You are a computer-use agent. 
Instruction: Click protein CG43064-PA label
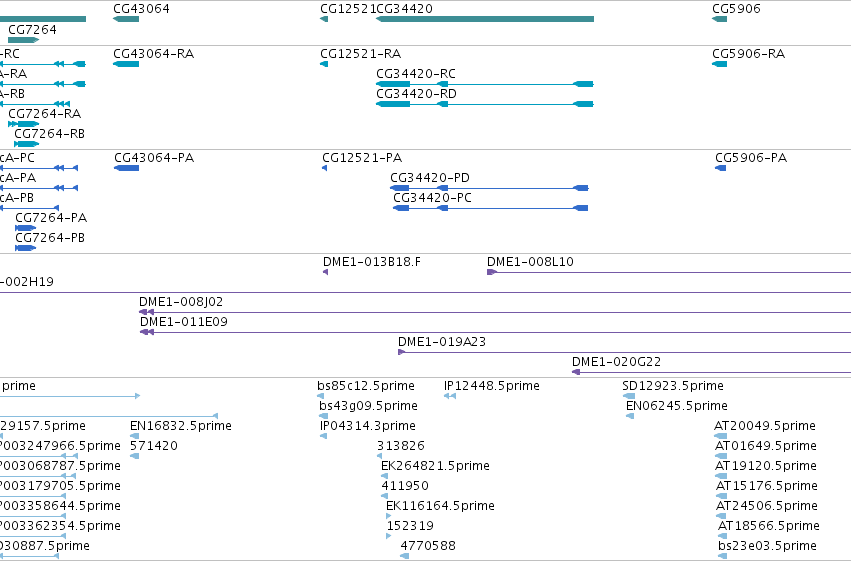pyautogui.click(x=154, y=158)
